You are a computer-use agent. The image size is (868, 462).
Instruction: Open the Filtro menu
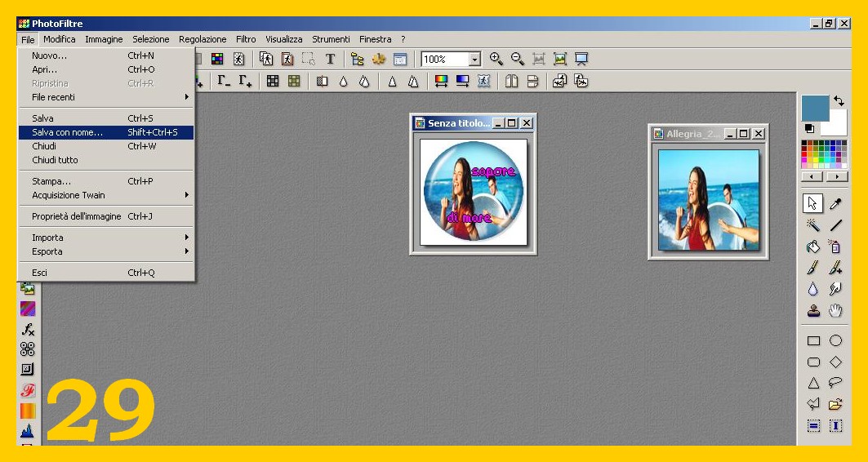click(246, 39)
